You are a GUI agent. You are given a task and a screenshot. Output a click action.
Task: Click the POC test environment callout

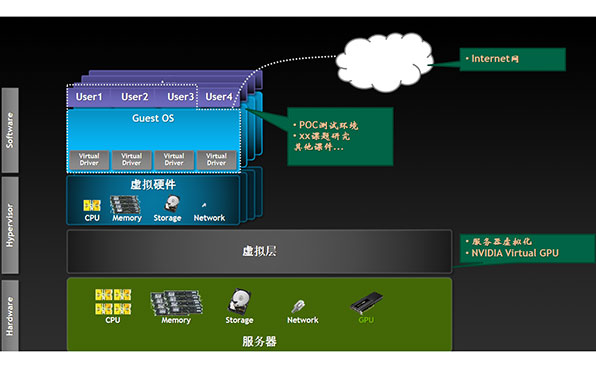pyautogui.click(x=340, y=136)
